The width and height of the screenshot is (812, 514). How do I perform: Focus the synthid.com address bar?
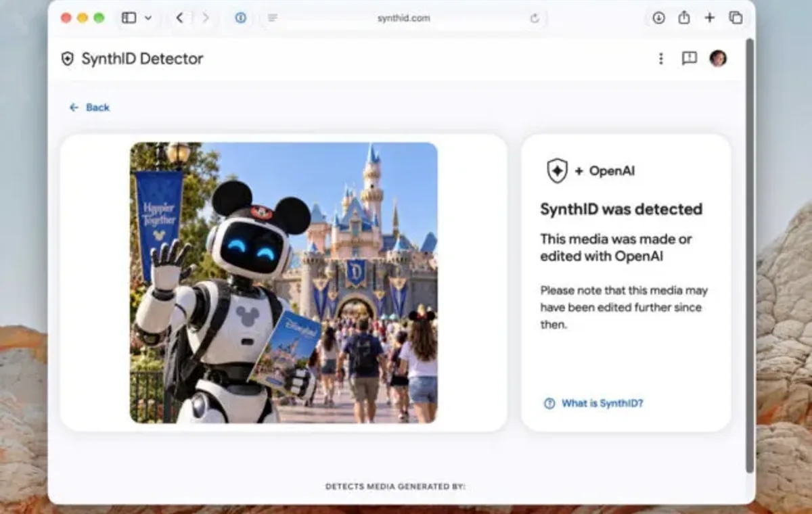pyautogui.click(x=403, y=18)
